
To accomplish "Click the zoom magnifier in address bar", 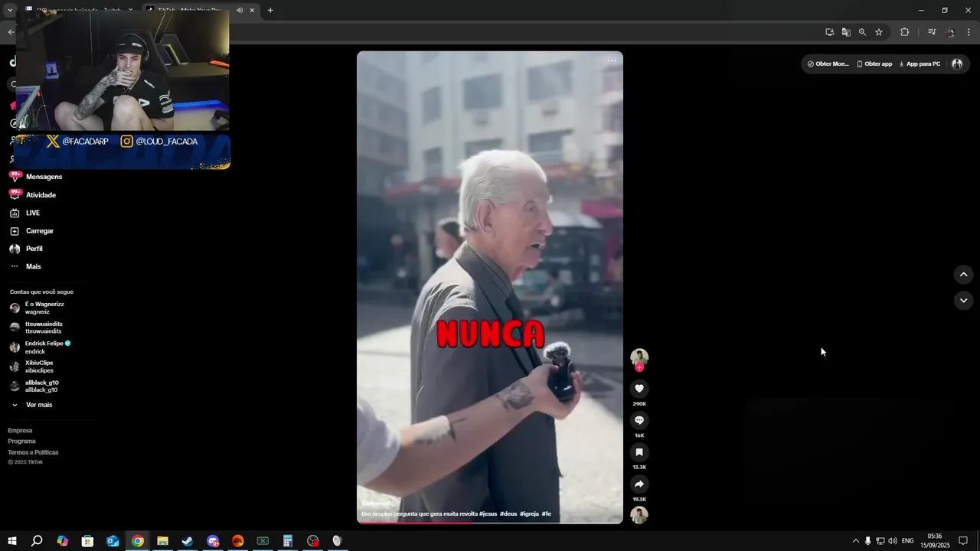I will coord(862,32).
